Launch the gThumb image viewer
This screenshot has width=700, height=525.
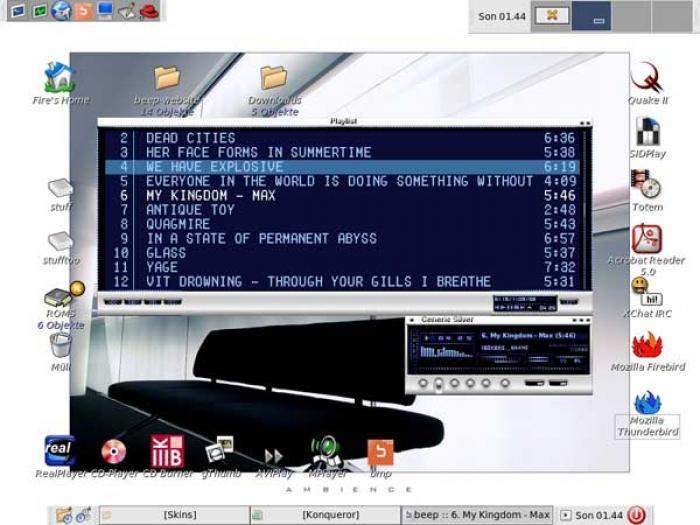(x=219, y=451)
